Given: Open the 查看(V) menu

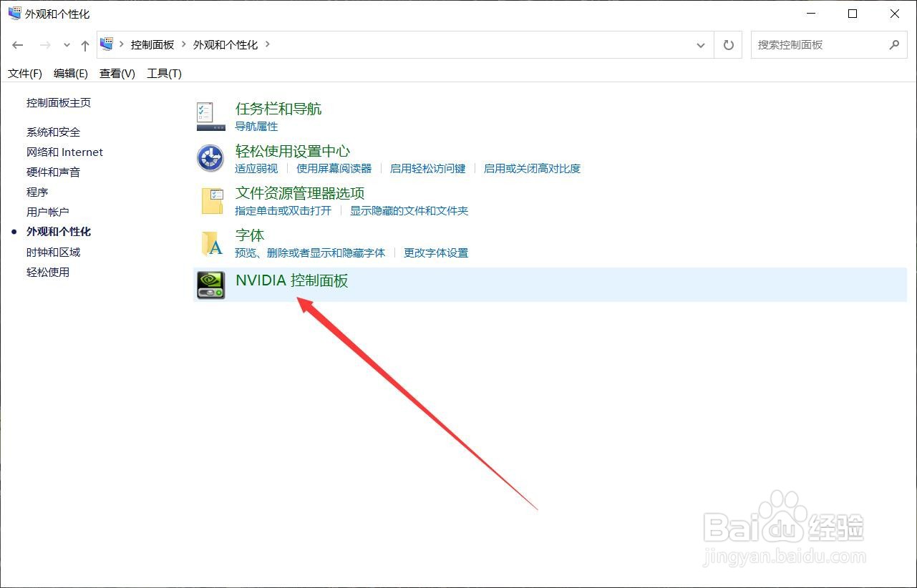Looking at the screenshot, I should pos(116,73).
